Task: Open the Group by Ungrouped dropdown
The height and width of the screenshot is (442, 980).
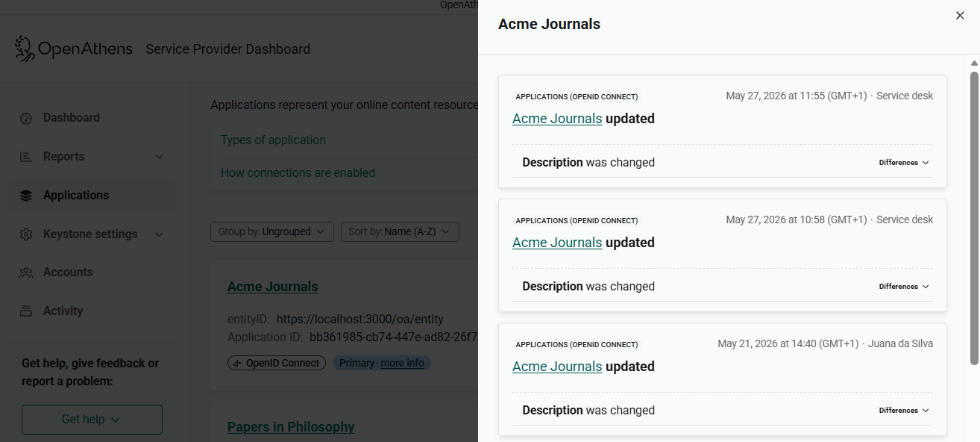Action: tap(271, 232)
